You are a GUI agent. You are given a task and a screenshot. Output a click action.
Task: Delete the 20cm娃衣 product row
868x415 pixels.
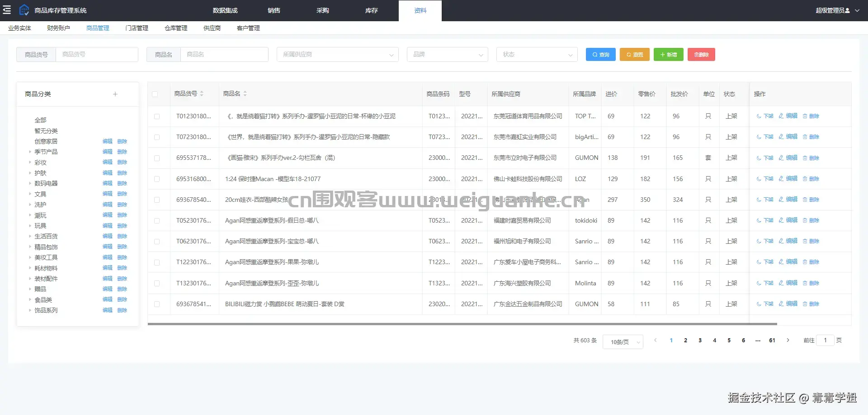811,200
